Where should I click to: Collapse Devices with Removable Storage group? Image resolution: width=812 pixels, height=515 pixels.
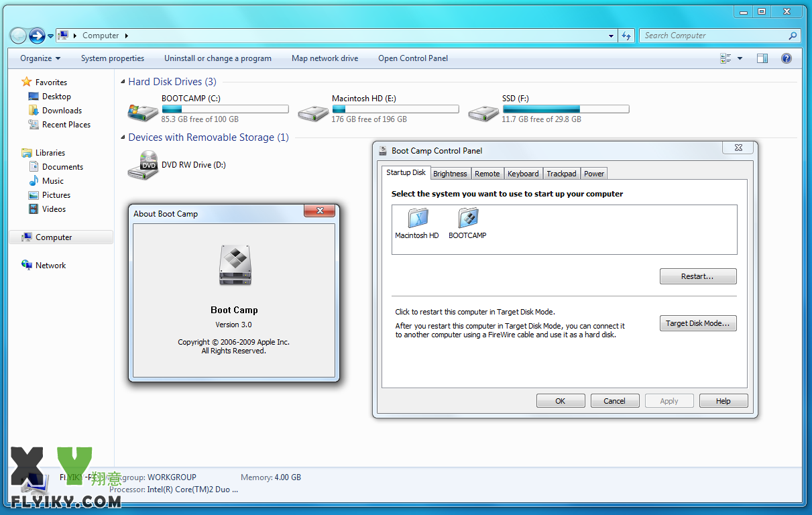[123, 137]
